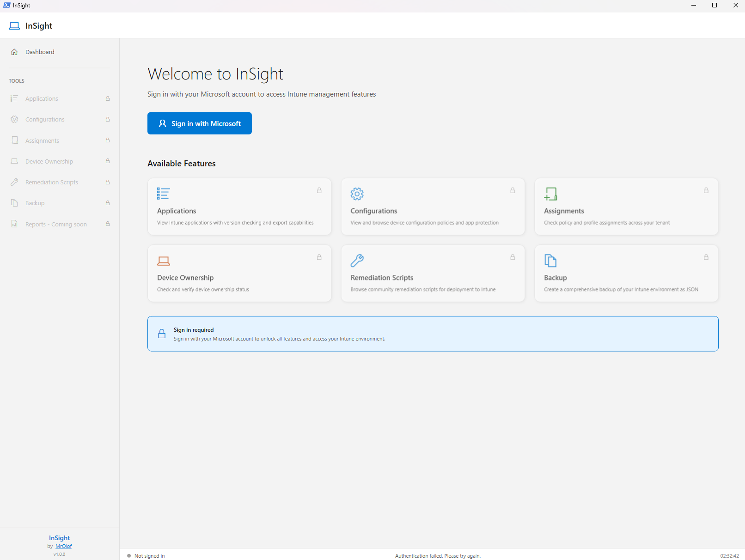745x560 pixels.
Task: Open the MrOlof author link
Action: (64, 546)
